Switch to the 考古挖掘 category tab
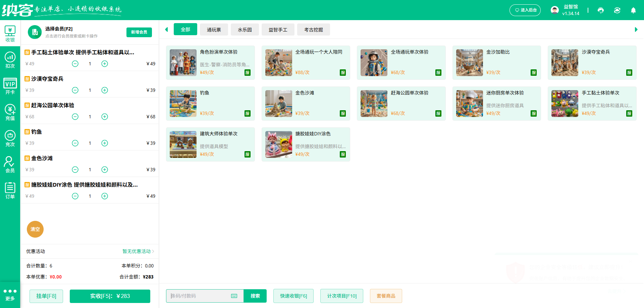The image size is (644, 308). [x=313, y=30]
